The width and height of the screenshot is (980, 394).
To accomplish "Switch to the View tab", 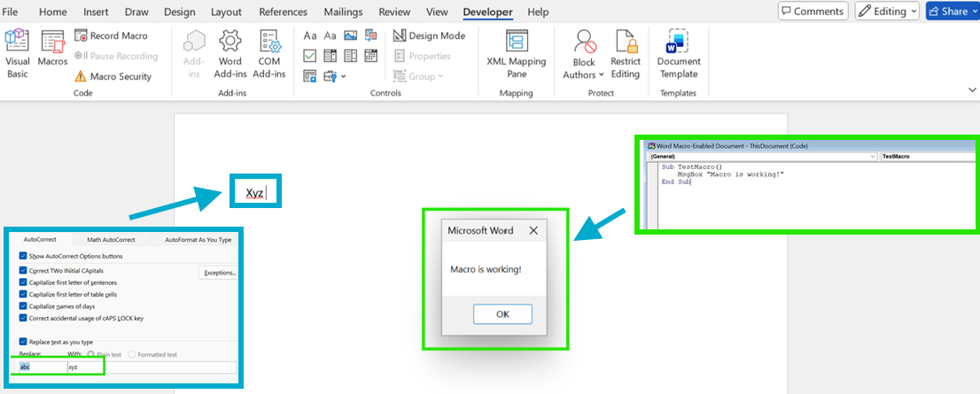I will point(437,12).
